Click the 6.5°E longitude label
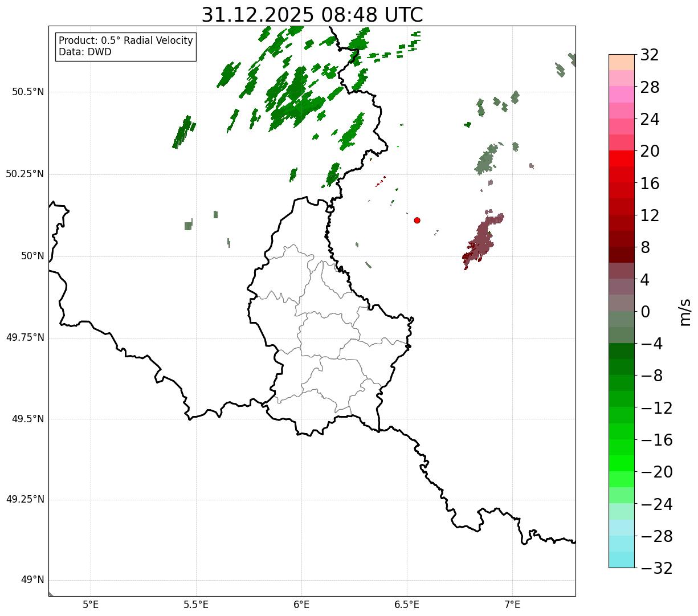Viewport: 698px width, 616px height. tap(407, 605)
